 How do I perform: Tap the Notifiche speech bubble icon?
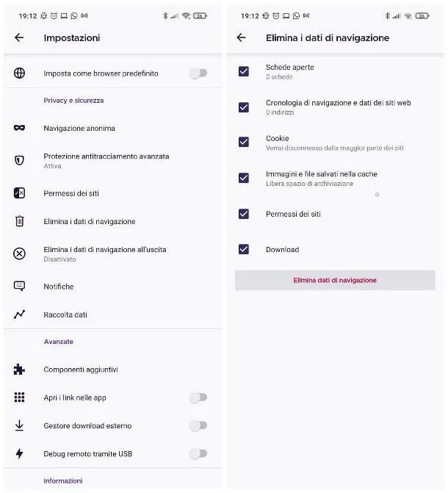(19, 286)
